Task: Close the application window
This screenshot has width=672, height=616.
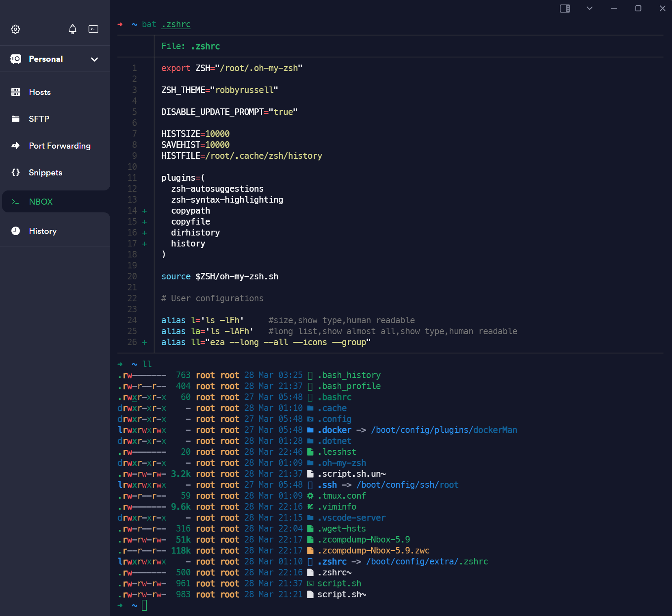Action: (x=663, y=9)
